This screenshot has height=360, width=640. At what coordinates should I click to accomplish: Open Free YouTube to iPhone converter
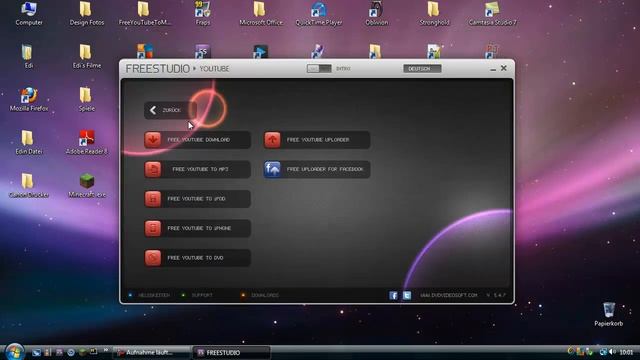198,228
